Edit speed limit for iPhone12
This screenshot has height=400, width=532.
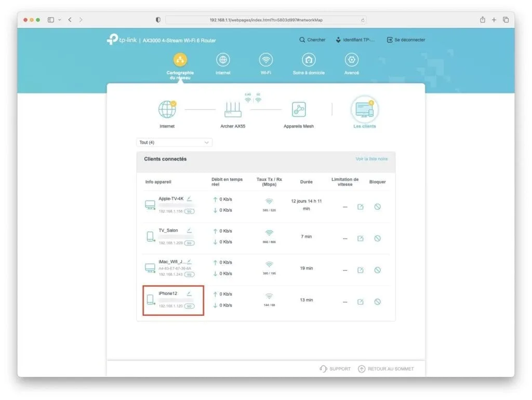(x=361, y=302)
